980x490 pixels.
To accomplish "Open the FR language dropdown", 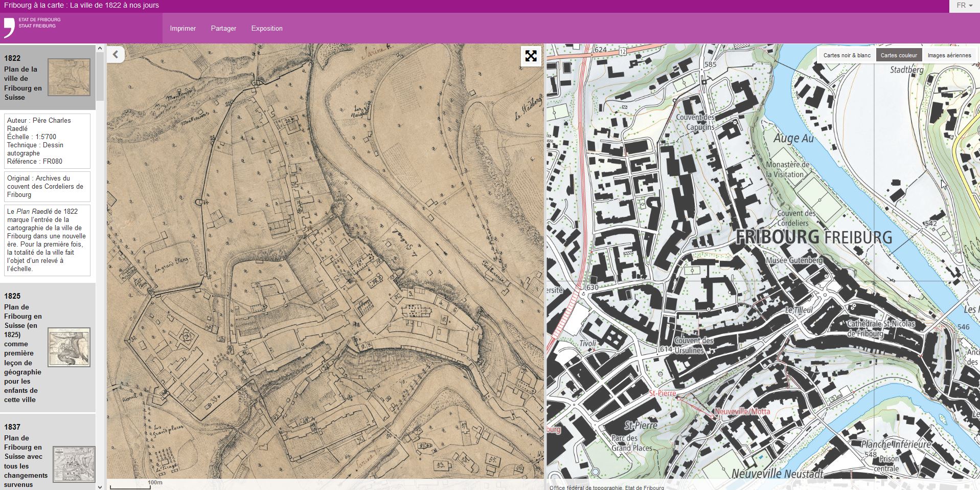I will point(964,6).
